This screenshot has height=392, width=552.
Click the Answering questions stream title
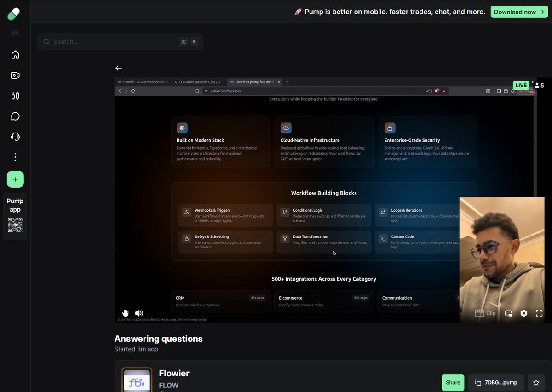tap(159, 339)
